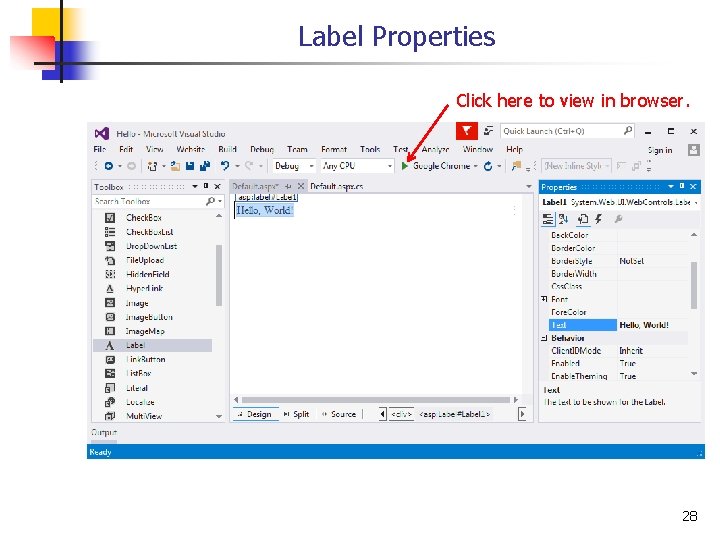This screenshot has width=720, height=540.
Task: Click the Sign in link
Action: (x=660, y=150)
